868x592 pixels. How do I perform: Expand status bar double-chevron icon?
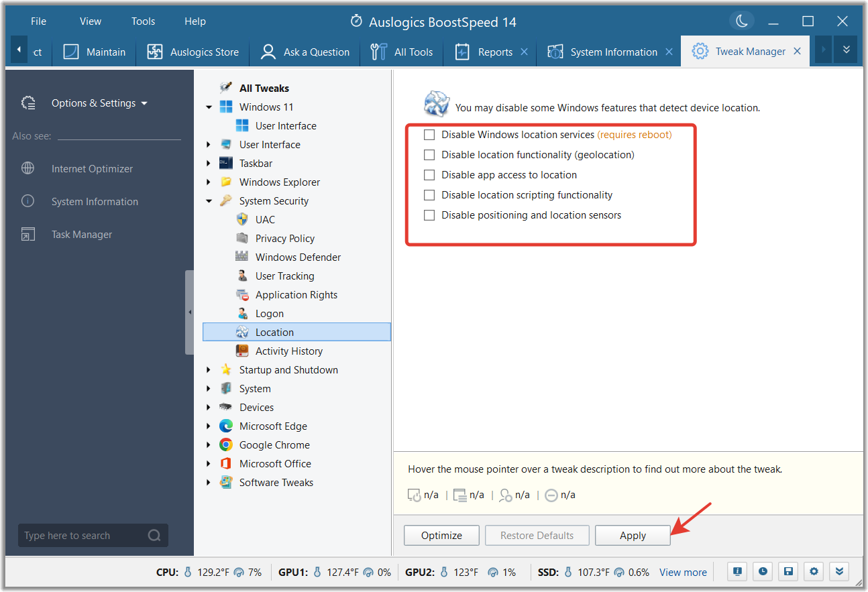click(839, 572)
